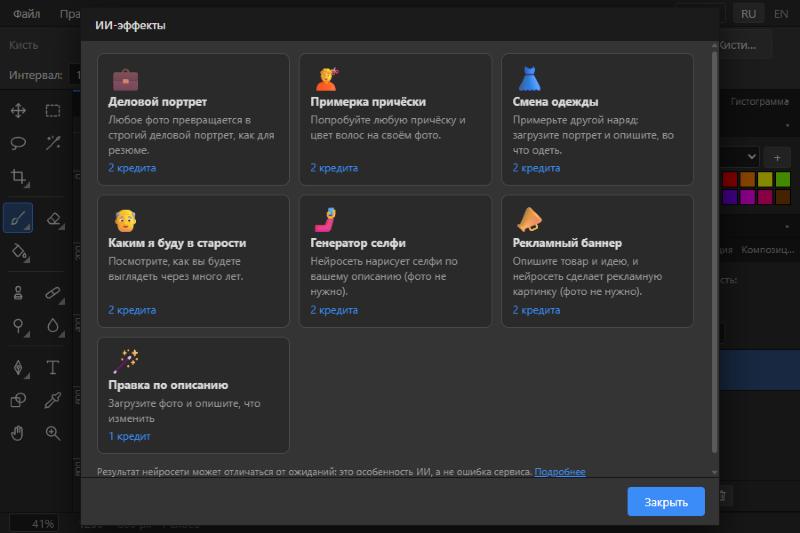The height and width of the screenshot is (533, 800).
Task: Click the briefcase icon of Деловой портрет
Action: pyautogui.click(x=125, y=80)
